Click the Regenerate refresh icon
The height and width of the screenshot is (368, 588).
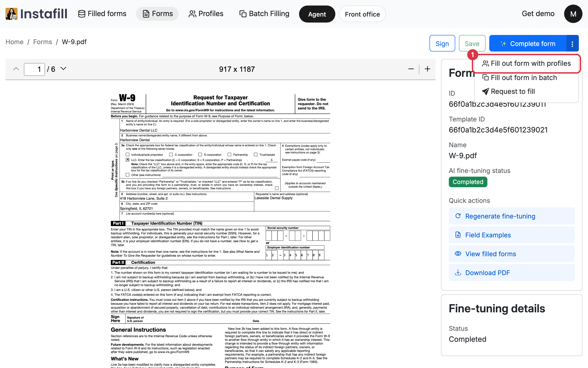[x=458, y=216]
